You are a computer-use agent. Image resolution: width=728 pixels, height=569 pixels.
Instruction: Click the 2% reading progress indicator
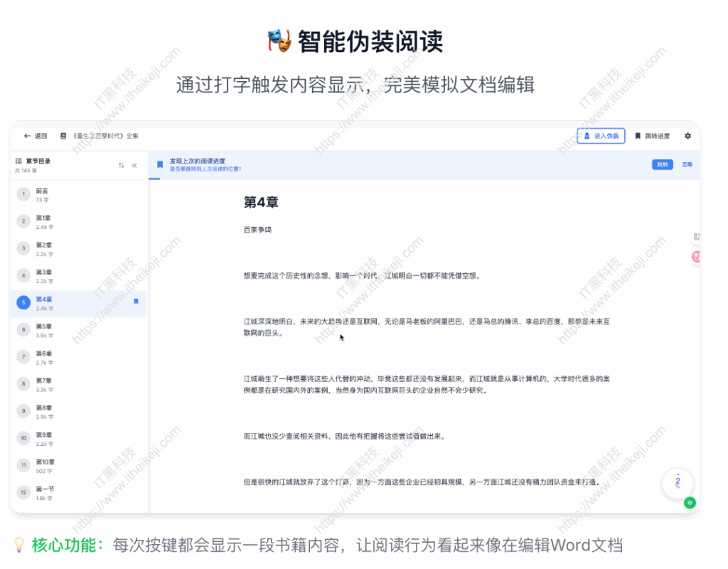pyautogui.click(x=678, y=482)
